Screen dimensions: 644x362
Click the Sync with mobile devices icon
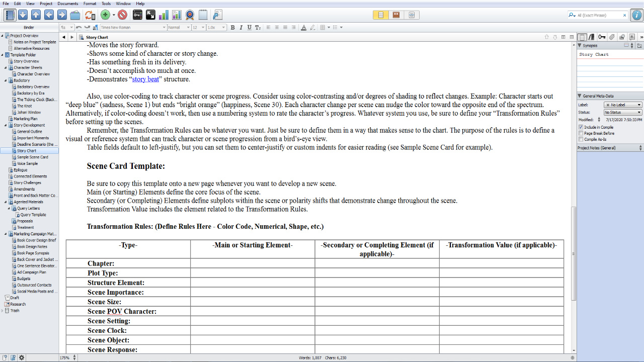pos(89,15)
